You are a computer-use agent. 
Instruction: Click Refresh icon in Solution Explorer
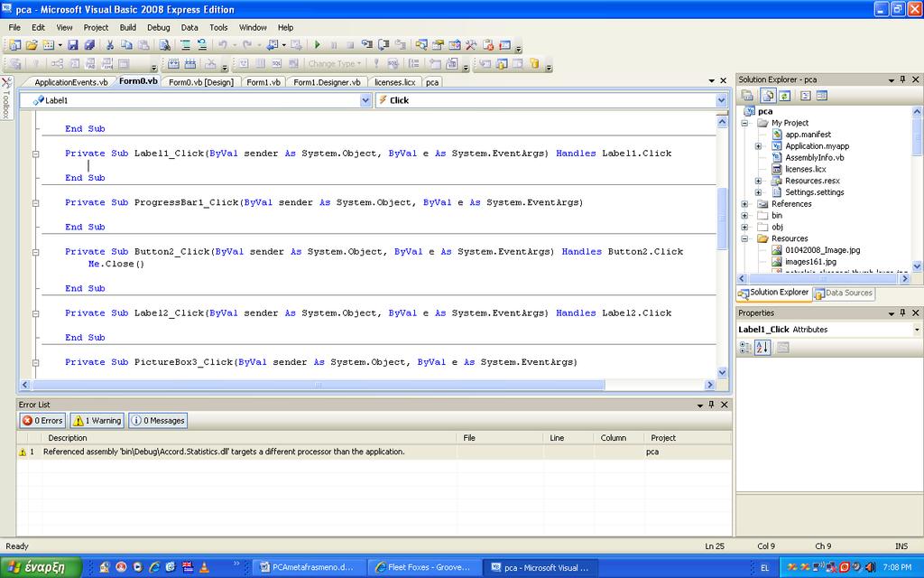784,96
